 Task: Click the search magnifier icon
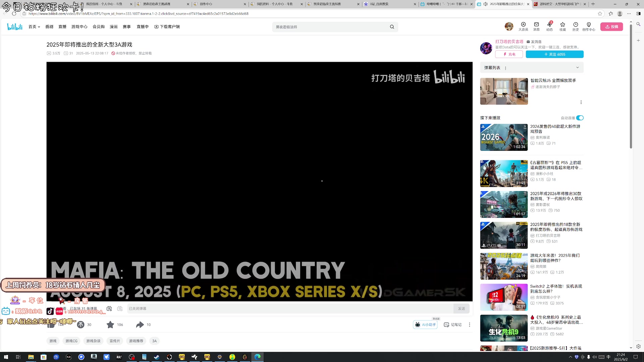click(392, 27)
